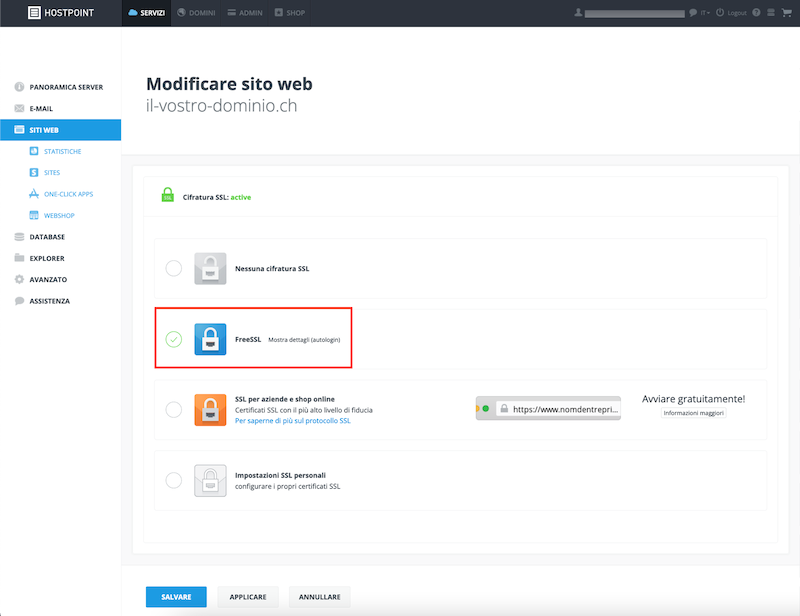The height and width of the screenshot is (616, 800).
Task: Open Assistenza in the sidebar
Action: [x=60, y=301]
